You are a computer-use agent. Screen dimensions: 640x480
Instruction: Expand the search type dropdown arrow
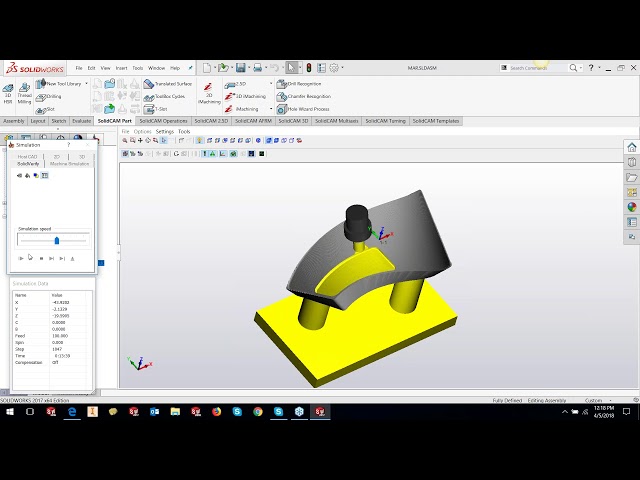tap(580, 68)
